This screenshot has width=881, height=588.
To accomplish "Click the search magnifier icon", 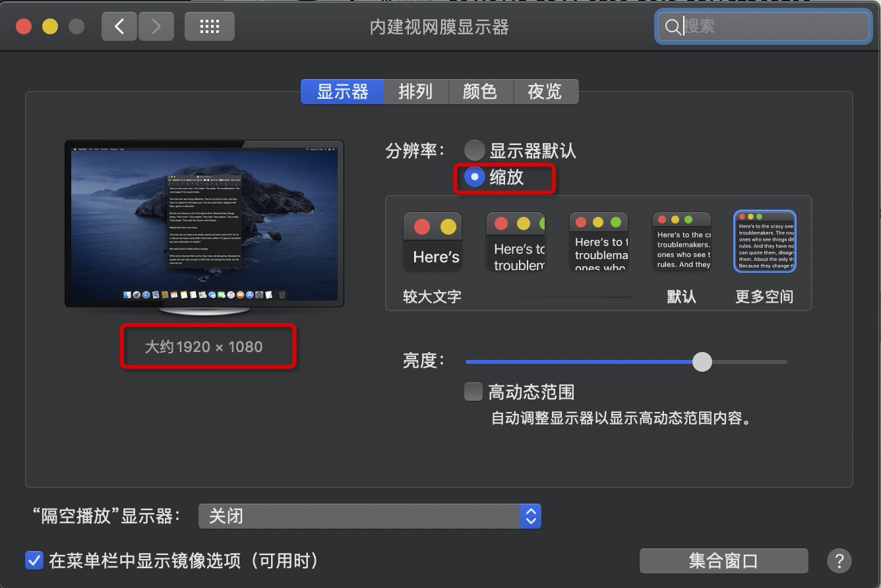I will coord(672,27).
